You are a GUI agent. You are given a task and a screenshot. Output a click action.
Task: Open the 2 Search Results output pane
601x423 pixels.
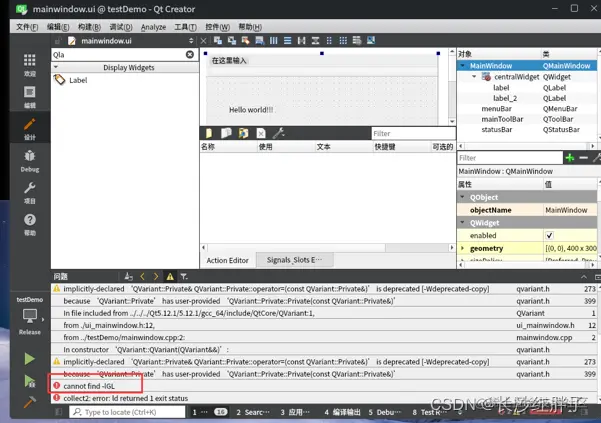pyautogui.click(x=253, y=412)
